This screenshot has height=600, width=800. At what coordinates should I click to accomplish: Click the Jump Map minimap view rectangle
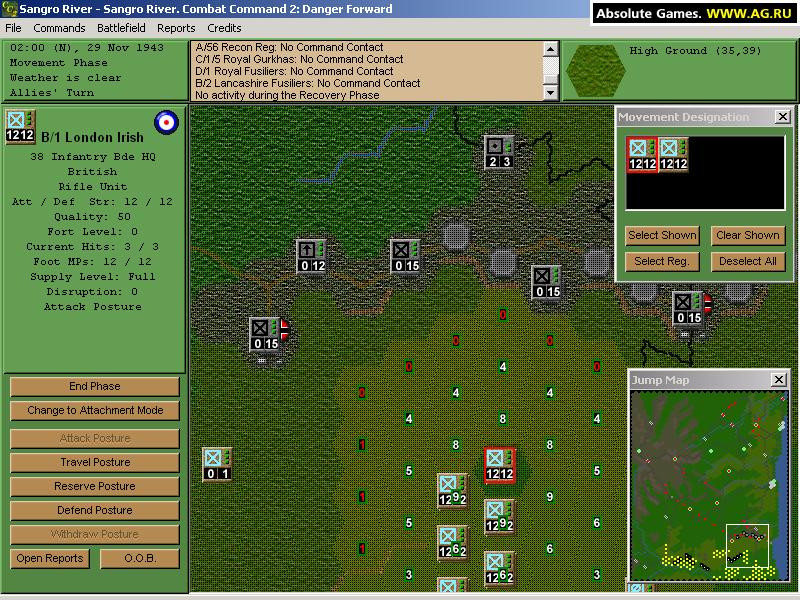pyautogui.click(x=747, y=545)
